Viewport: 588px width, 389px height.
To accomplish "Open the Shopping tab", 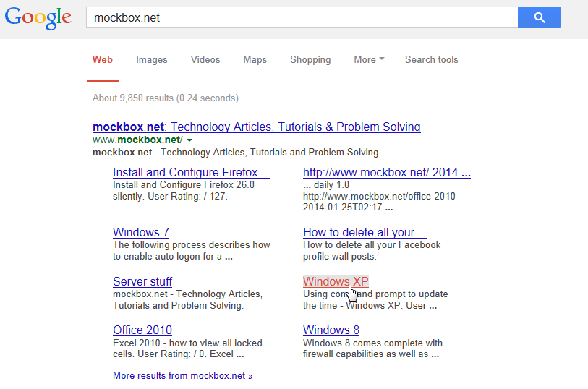I will pyautogui.click(x=310, y=59).
